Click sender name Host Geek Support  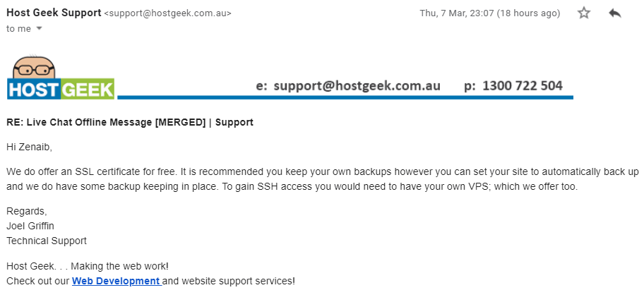click(54, 13)
